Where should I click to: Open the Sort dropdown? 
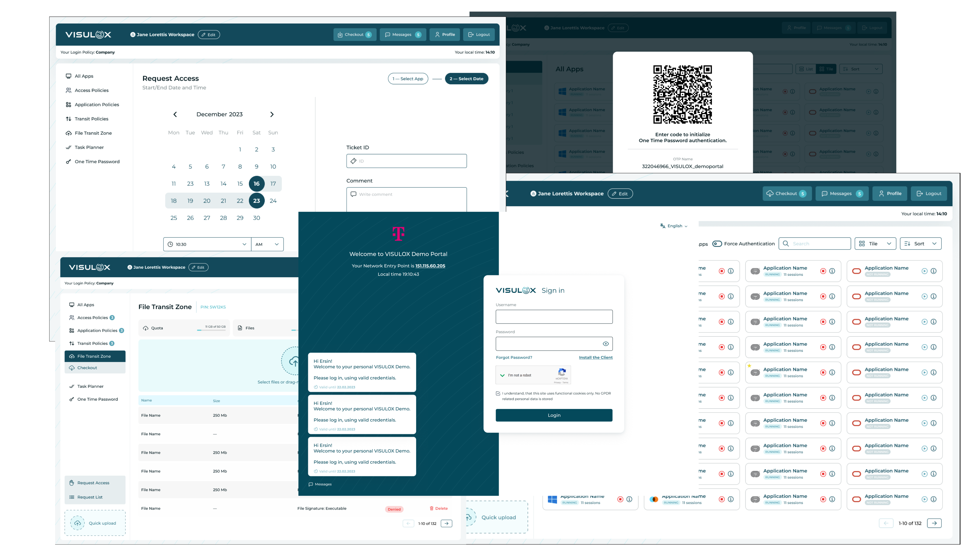[x=921, y=244]
